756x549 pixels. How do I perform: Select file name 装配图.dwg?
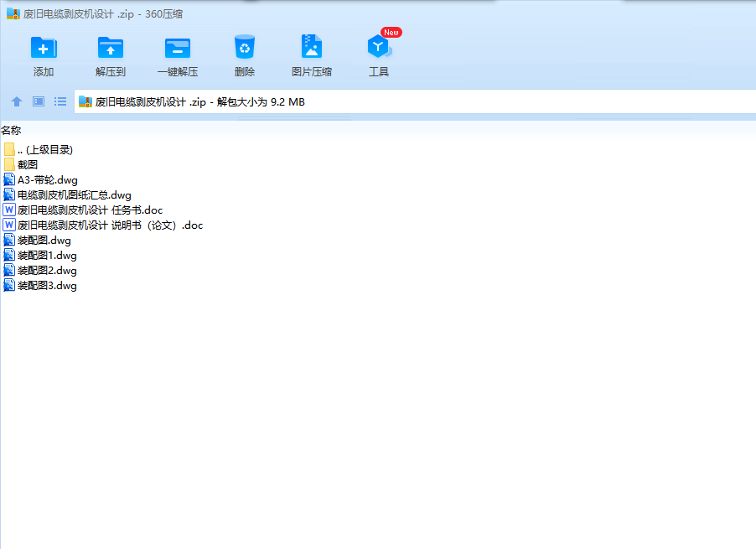coord(44,240)
